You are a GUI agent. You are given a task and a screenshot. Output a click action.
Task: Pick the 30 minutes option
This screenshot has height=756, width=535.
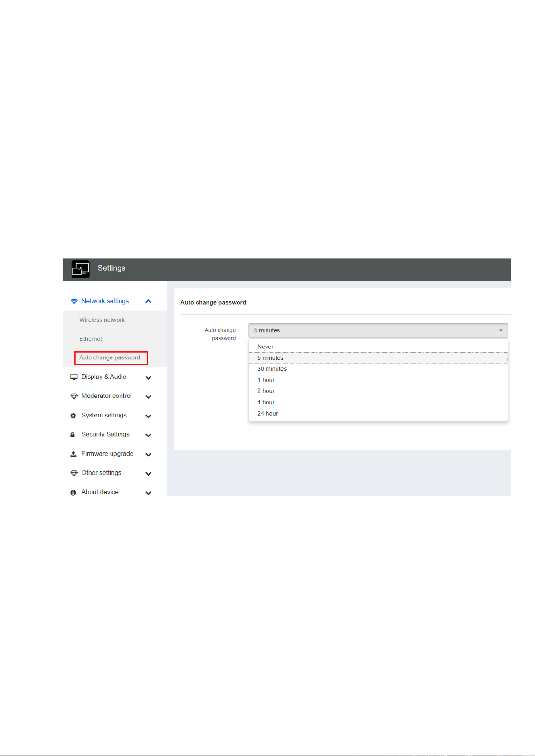378,369
